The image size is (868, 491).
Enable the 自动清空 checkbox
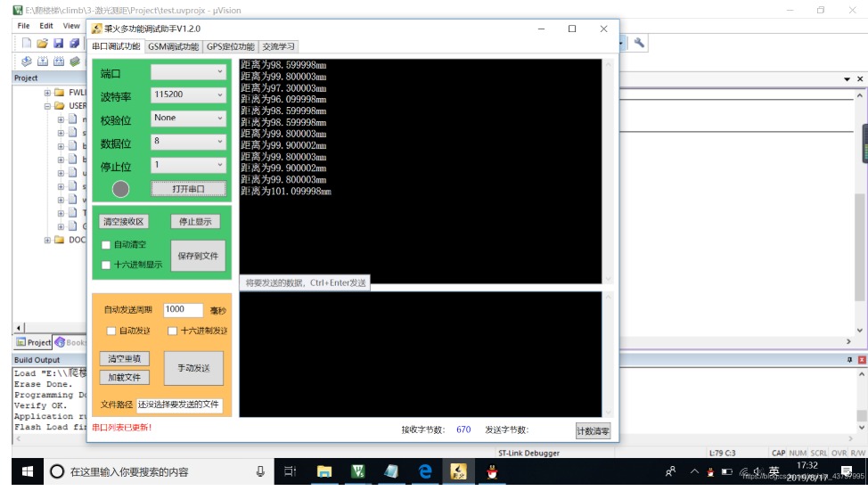(x=106, y=245)
